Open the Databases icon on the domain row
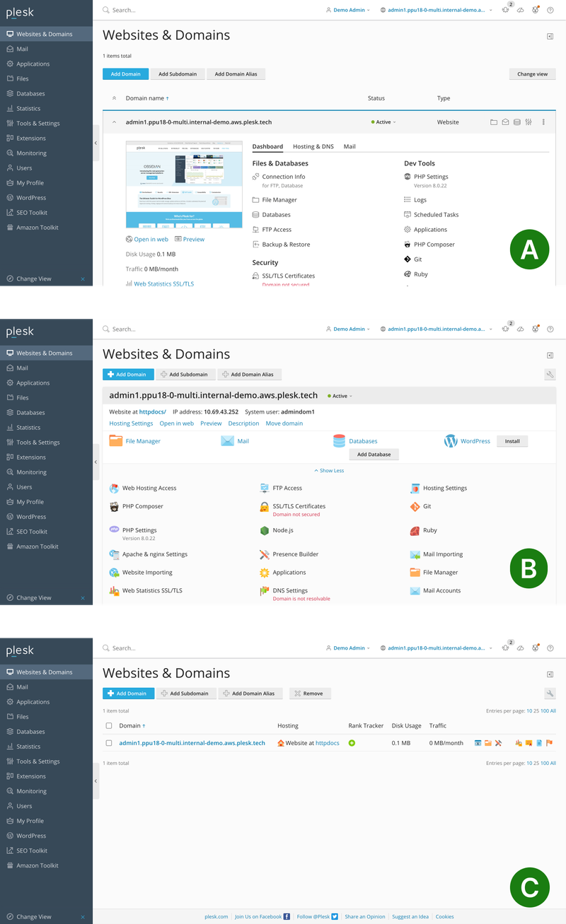 [517, 122]
